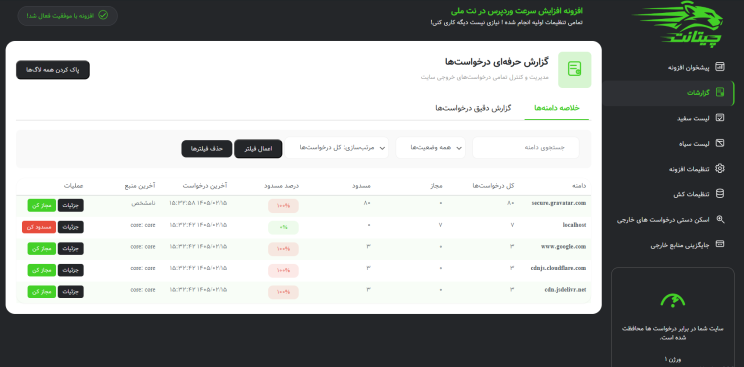
Task: Click مجاز کن for secure.gravatar.com
Action: (x=42, y=205)
